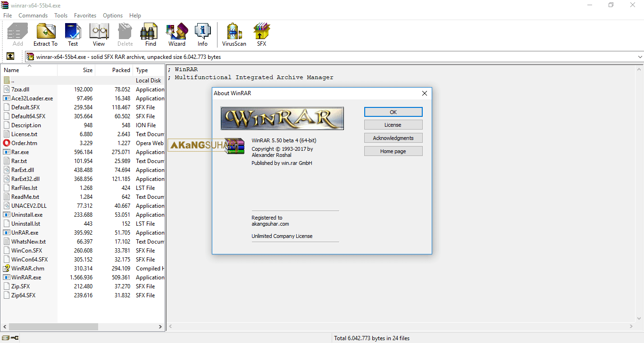
Task: Select the RarExt32.dll file name
Action: (x=25, y=179)
